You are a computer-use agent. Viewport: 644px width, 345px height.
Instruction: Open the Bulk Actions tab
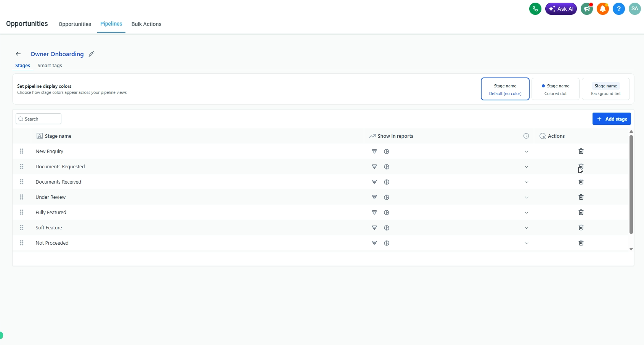(x=146, y=24)
